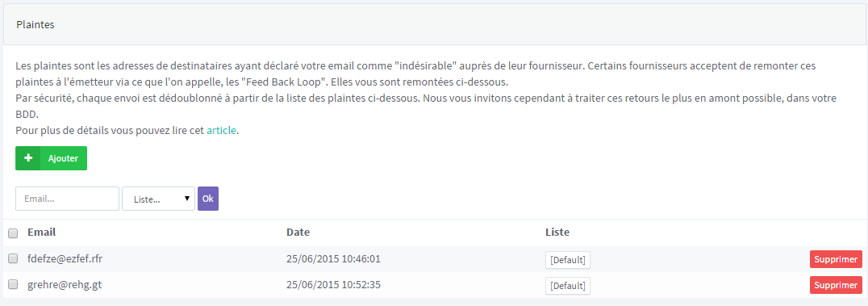Click the [Default] tag for fdefze@ezfef.rfr
The image size is (868, 306).
tap(568, 260)
